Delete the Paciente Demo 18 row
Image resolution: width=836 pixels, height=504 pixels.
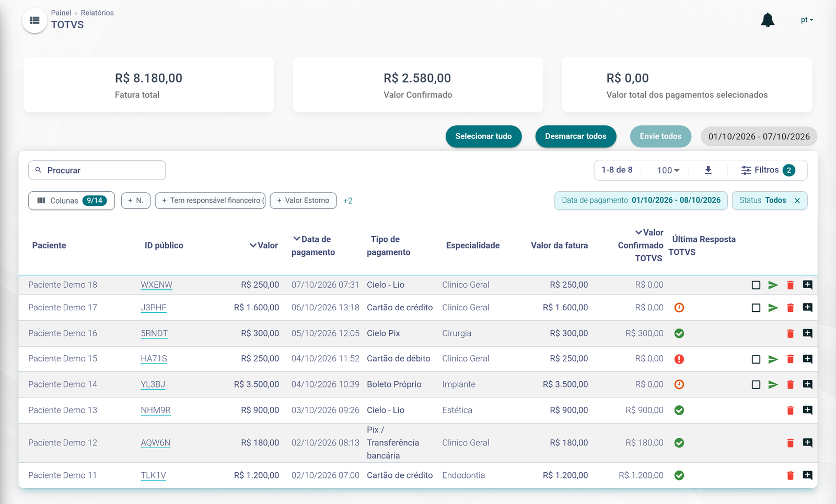click(791, 285)
